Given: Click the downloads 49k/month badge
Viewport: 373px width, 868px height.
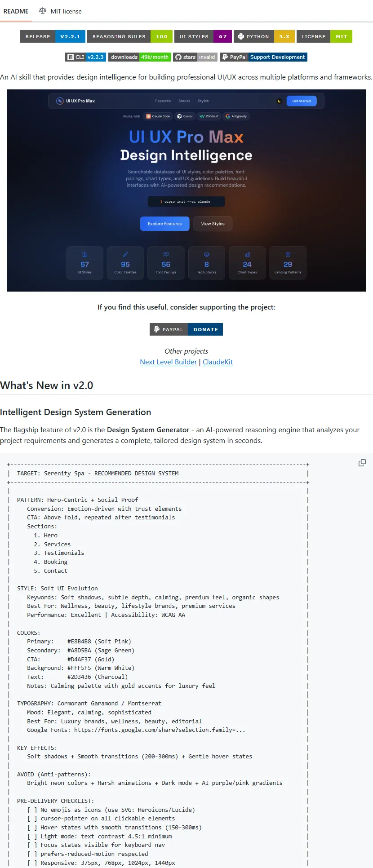Looking at the screenshot, I should (140, 57).
